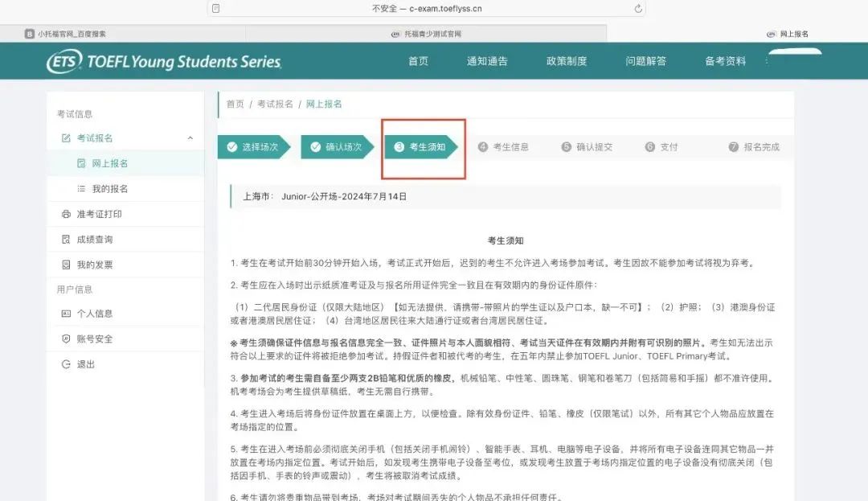The height and width of the screenshot is (501, 868).
Task: Click the 首页 breadcrumb link
Action: pos(235,104)
